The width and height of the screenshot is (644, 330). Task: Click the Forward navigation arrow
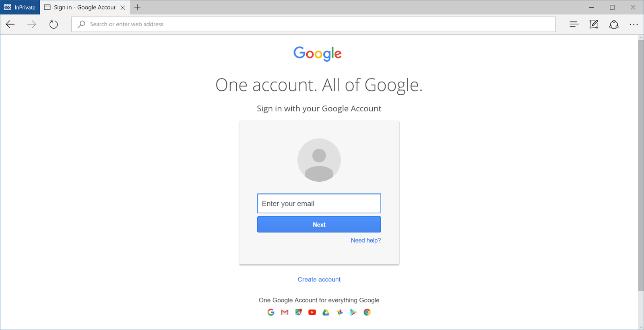[32, 24]
